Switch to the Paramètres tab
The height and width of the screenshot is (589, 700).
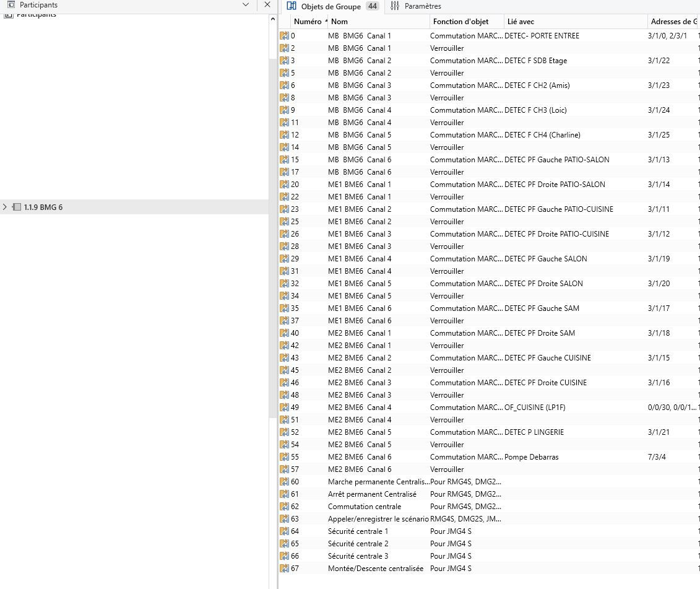point(416,6)
